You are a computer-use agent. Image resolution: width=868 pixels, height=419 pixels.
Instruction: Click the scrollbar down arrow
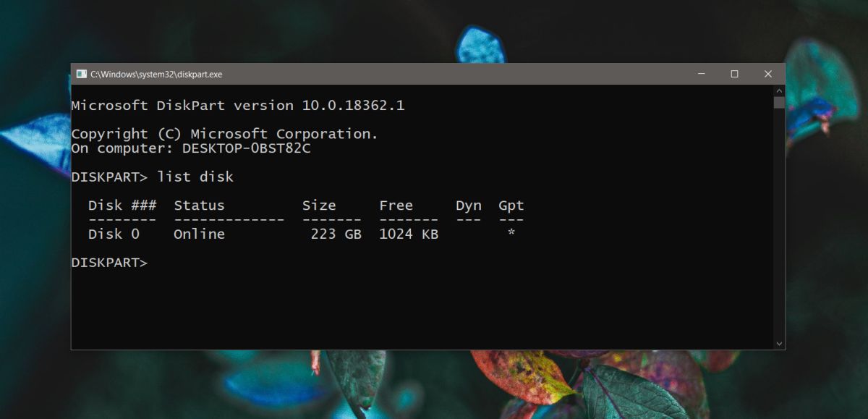click(x=779, y=343)
